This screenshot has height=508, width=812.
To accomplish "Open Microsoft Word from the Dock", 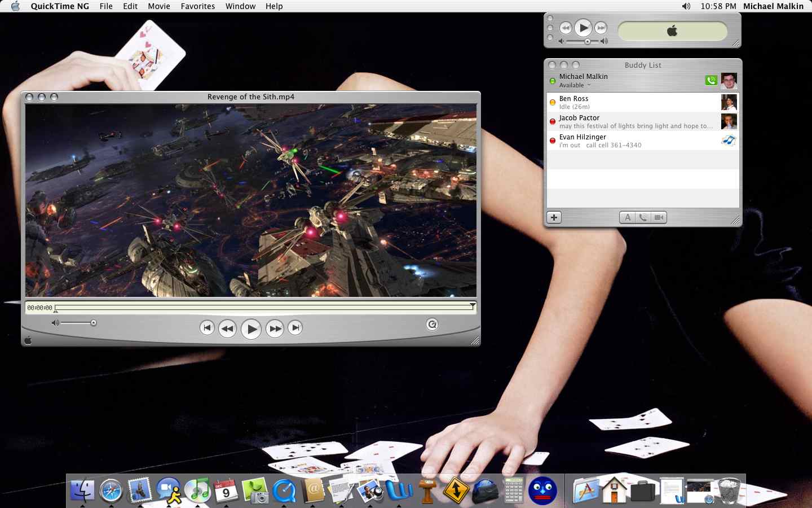I will (399, 490).
